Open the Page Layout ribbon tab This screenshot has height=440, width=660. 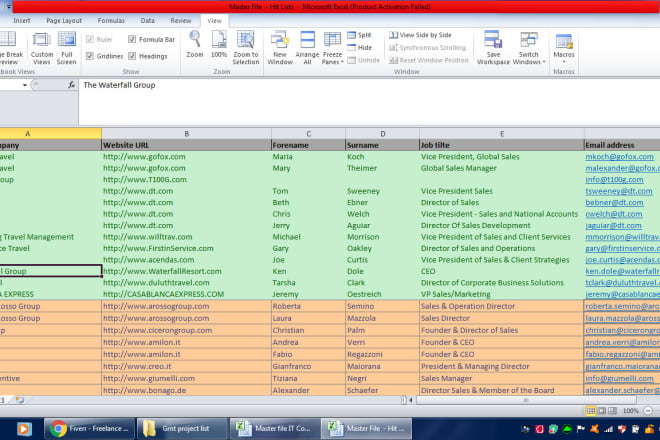click(64, 20)
